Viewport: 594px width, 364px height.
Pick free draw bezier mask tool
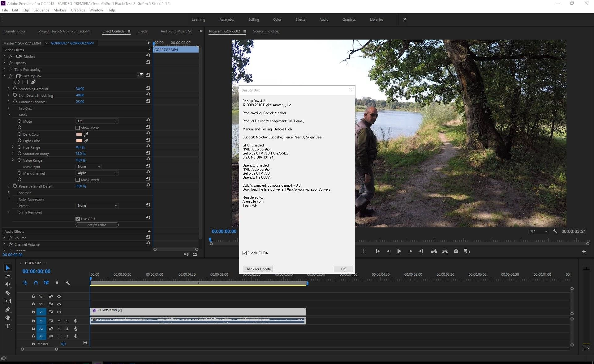click(33, 82)
